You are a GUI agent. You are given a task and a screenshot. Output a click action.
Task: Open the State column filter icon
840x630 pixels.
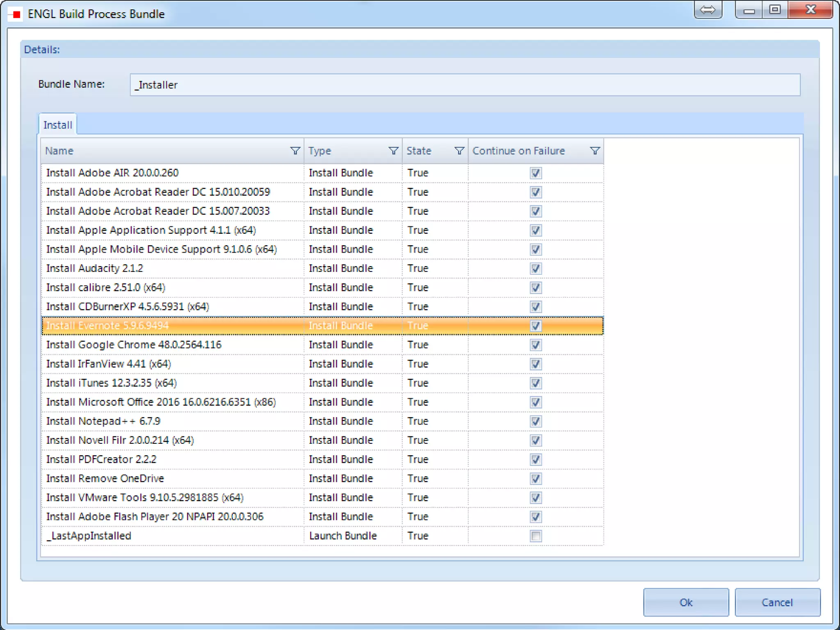tap(459, 151)
